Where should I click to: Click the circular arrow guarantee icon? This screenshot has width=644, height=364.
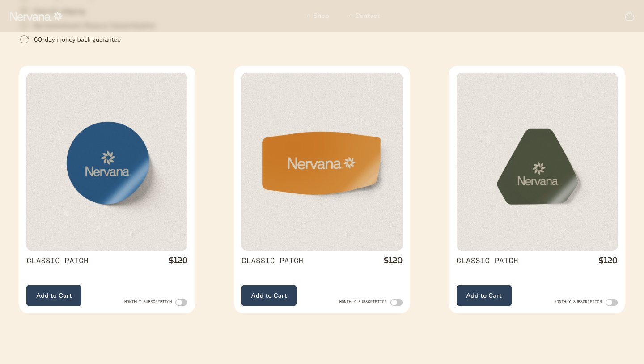click(x=25, y=39)
